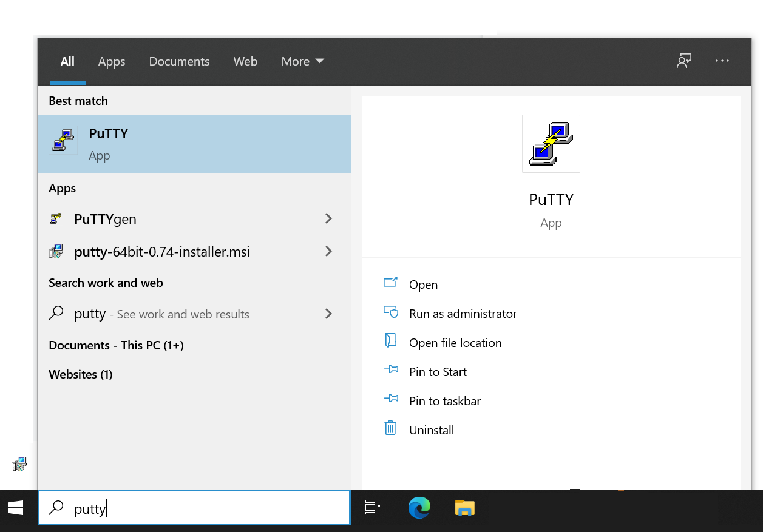Expand the More filters dropdown

(302, 61)
